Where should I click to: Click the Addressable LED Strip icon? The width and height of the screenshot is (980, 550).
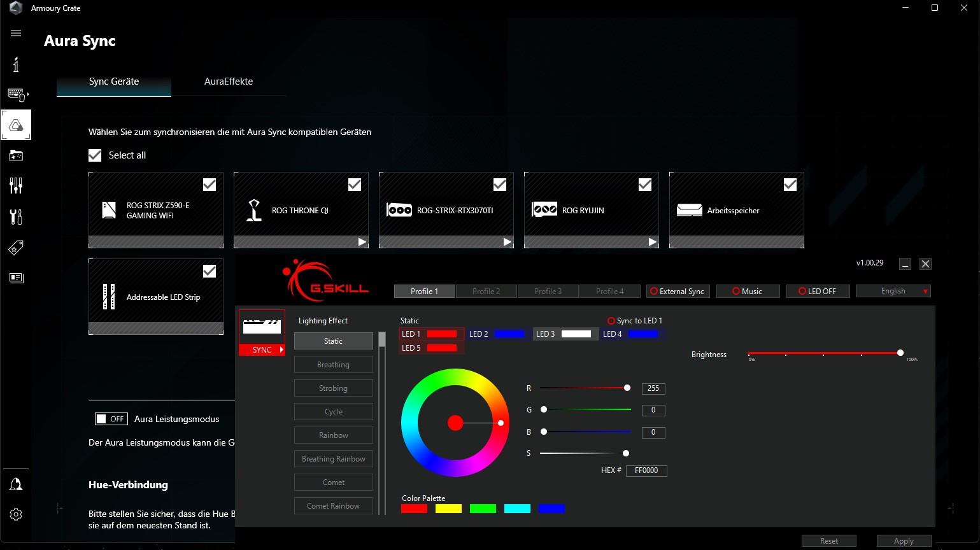[x=109, y=297]
